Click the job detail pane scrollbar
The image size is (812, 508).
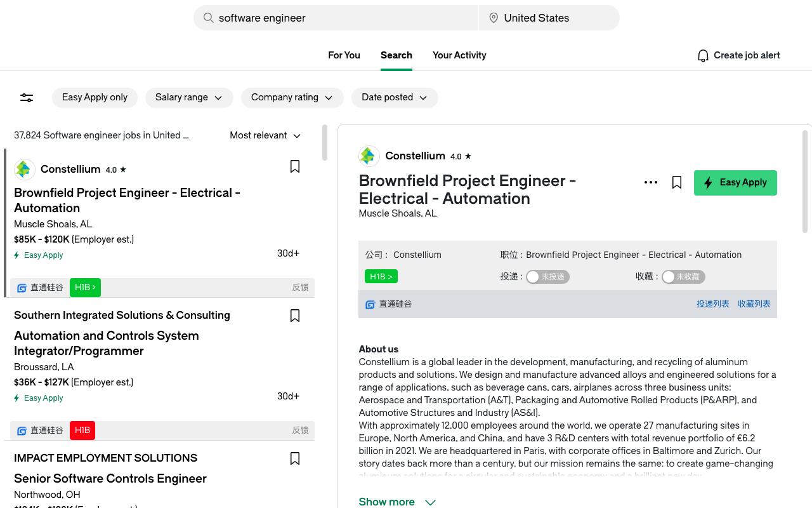(806, 181)
